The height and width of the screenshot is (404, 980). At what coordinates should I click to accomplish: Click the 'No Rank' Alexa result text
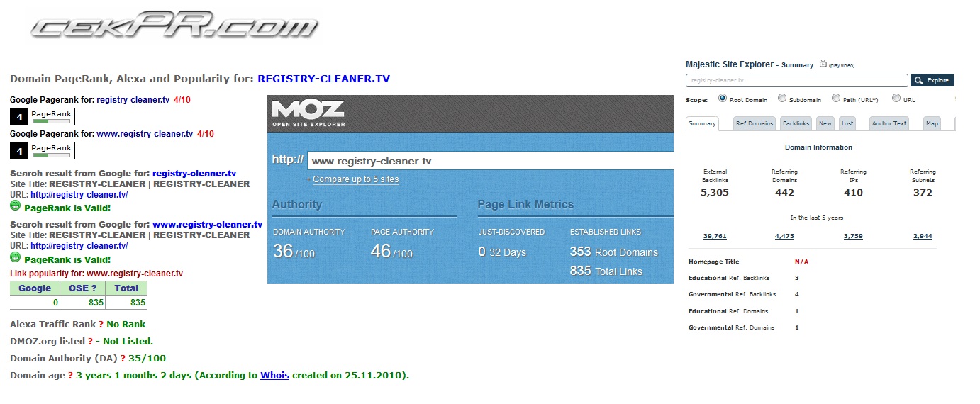tap(126, 324)
